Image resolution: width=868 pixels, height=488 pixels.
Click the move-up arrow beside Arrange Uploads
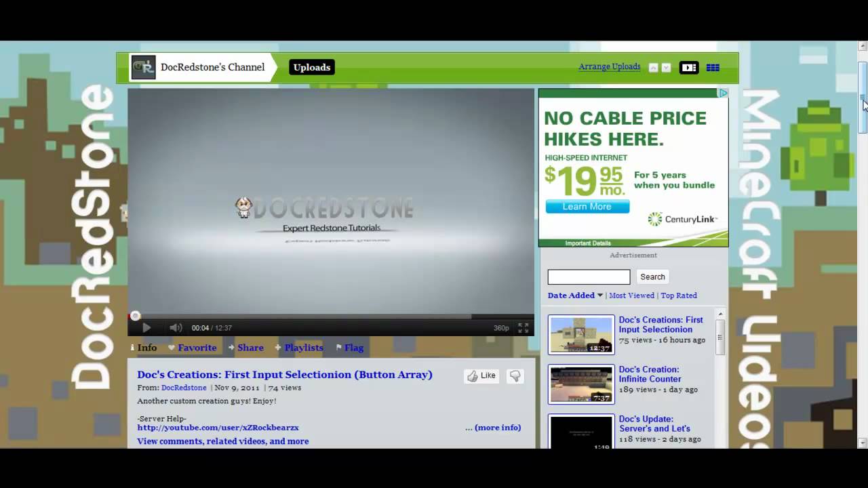pyautogui.click(x=654, y=68)
